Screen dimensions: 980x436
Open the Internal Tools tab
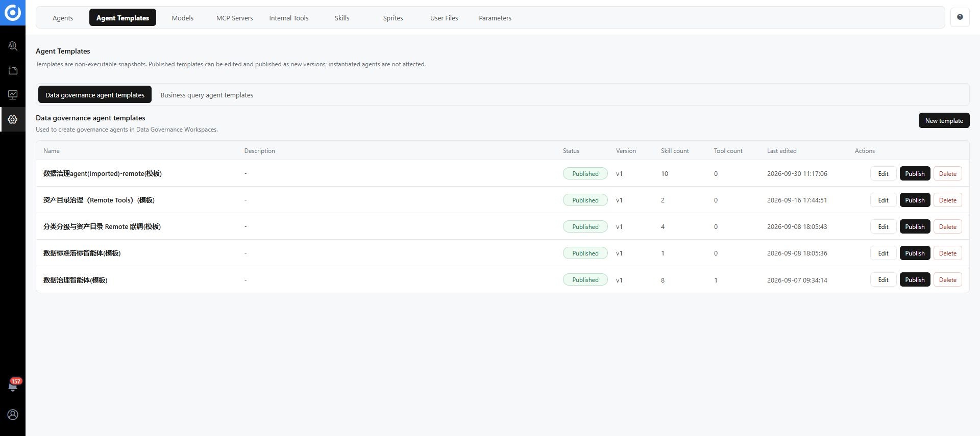289,18
